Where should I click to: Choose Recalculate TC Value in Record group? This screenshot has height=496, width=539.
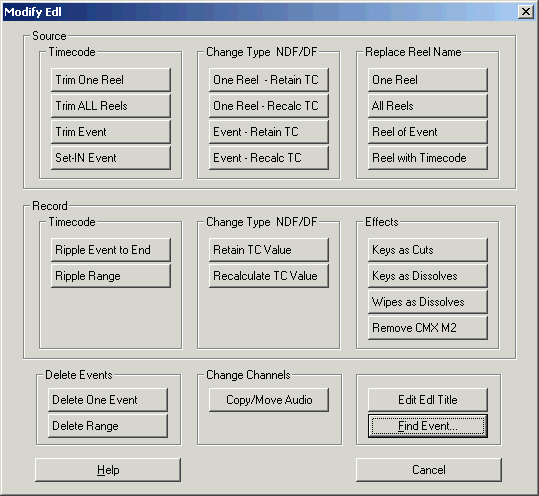[269, 276]
